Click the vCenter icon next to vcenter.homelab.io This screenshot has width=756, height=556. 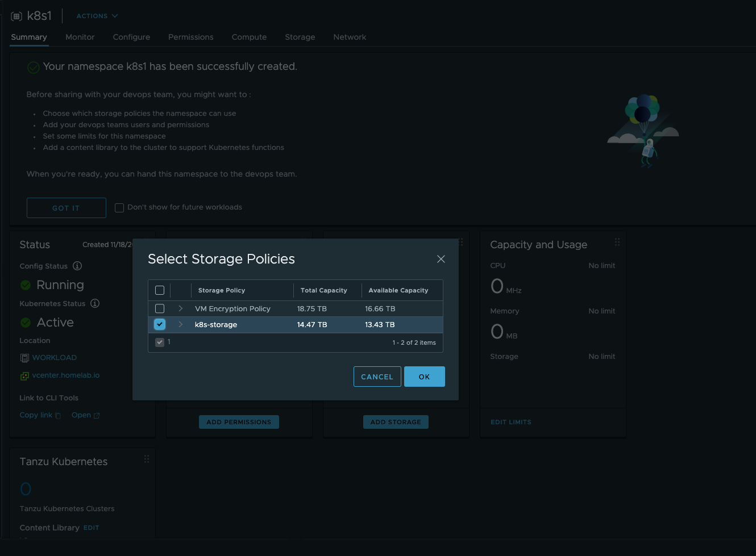[24, 376]
